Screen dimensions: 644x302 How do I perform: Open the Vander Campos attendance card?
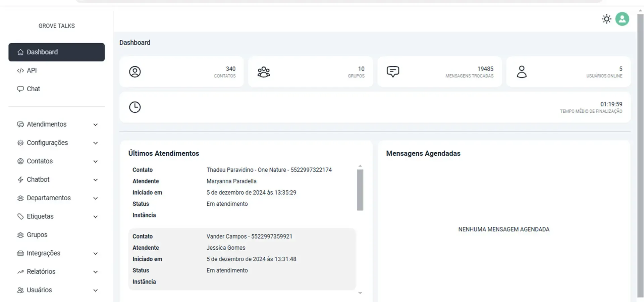pyautogui.click(x=242, y=259)
